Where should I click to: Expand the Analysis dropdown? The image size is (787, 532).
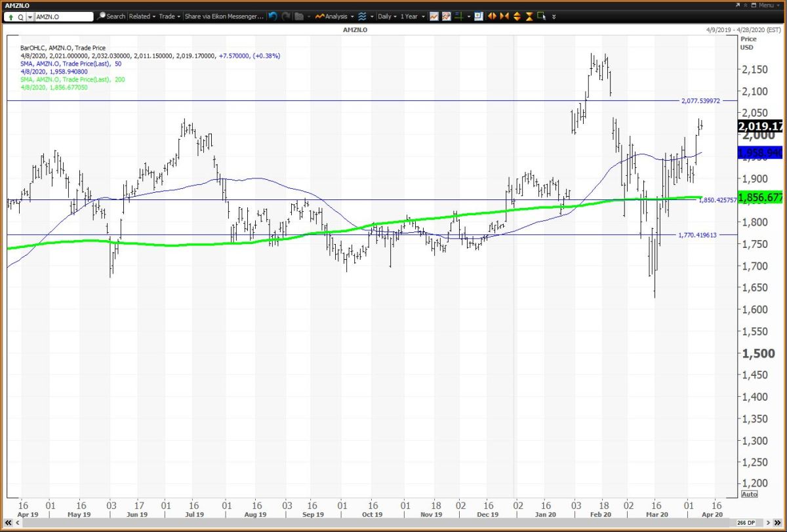click(334, 16)
